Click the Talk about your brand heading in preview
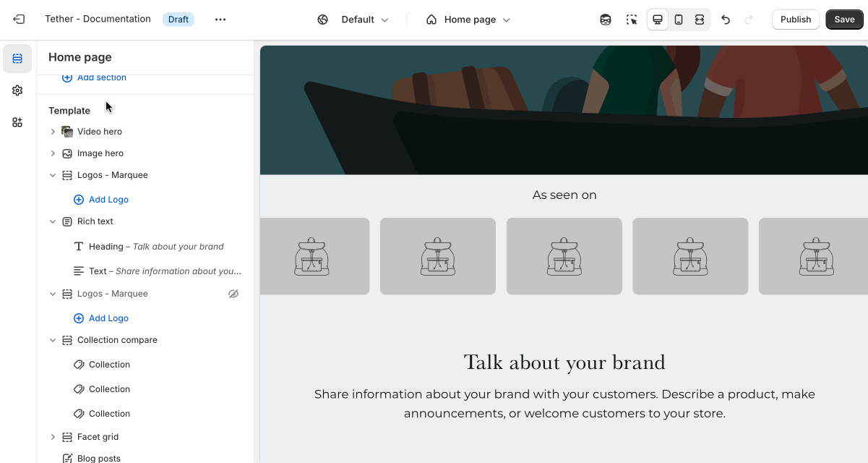This screenshot has height=463, width=868. click(564, 362)
